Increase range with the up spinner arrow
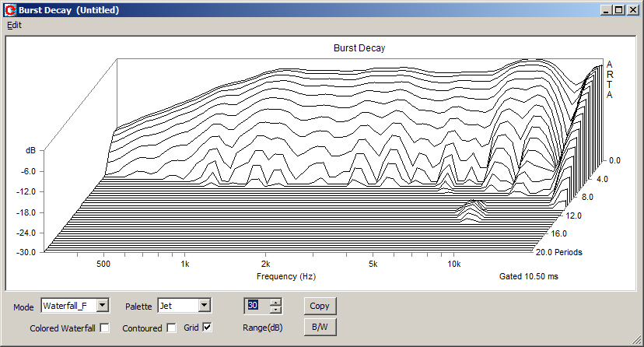The width and height of the screenshot is (644, 347). tap(275, 302)
